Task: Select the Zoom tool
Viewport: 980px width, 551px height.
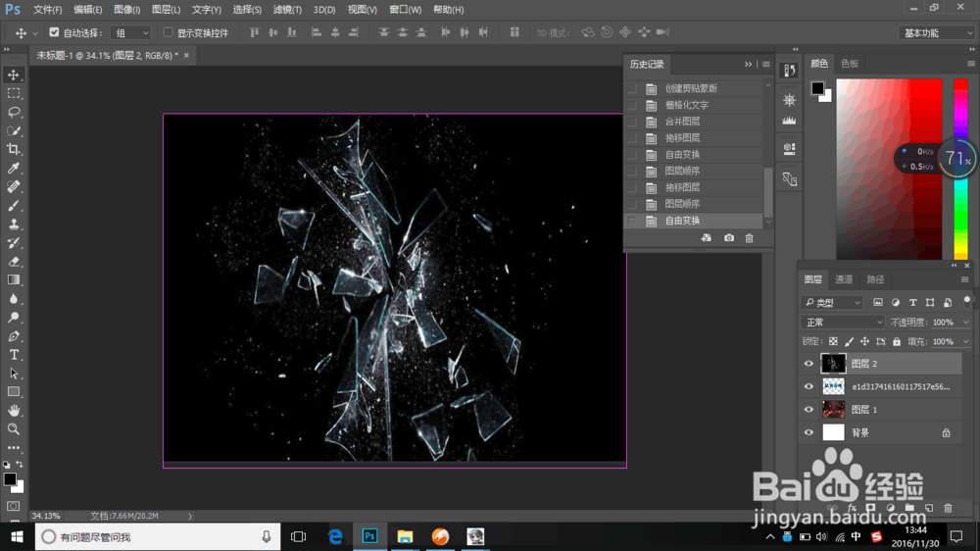Action: (14, 428)
